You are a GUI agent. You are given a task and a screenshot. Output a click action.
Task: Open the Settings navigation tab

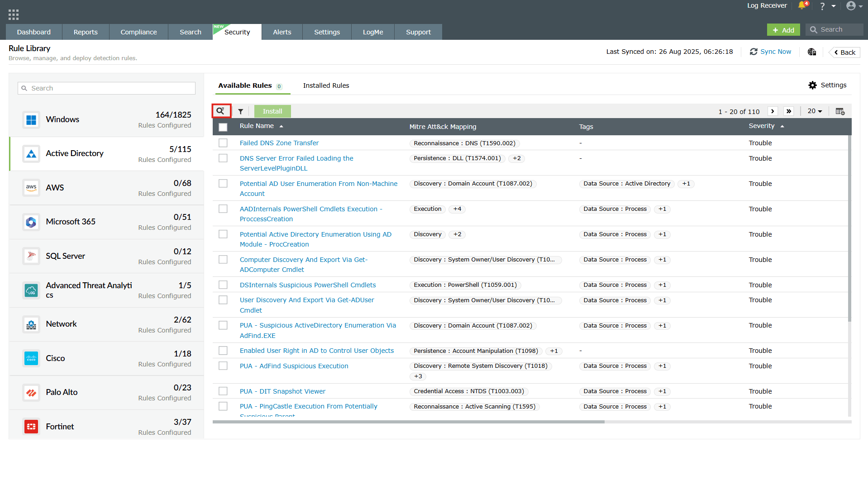pos(327,32)
